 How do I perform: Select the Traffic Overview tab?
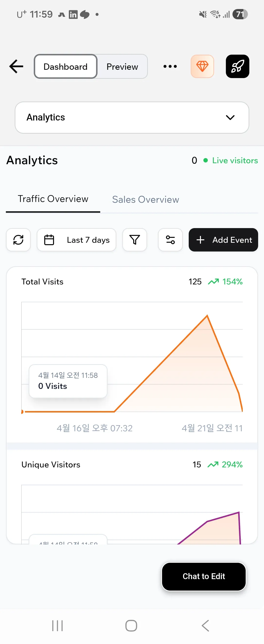click(x=53, y=199)
